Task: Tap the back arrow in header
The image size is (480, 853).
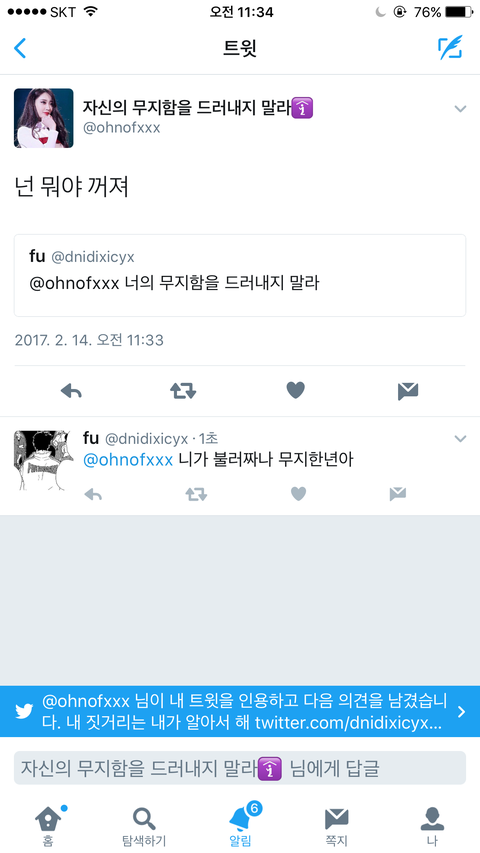Action: tap(20, 48)
